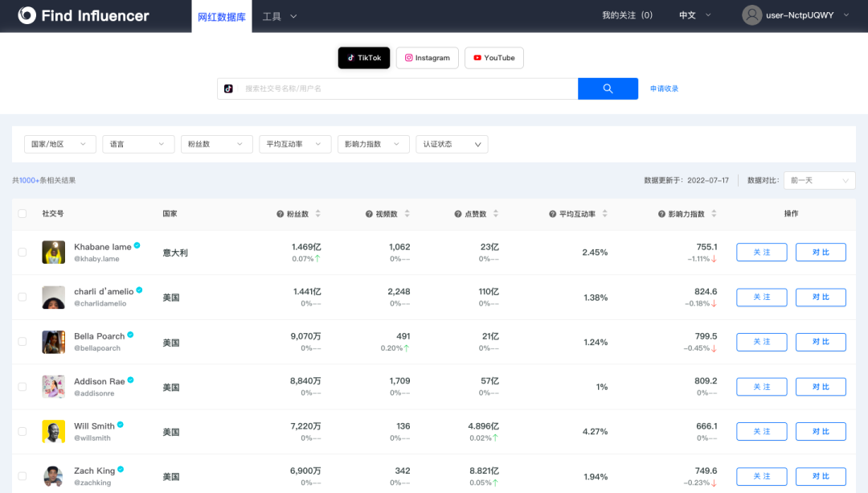Image resolution: width=868 pixels, height=493 pixels.
Task: Sort by 影响力指数 using sort arrows
Action: pyautogui.click(x=714, y=214)
